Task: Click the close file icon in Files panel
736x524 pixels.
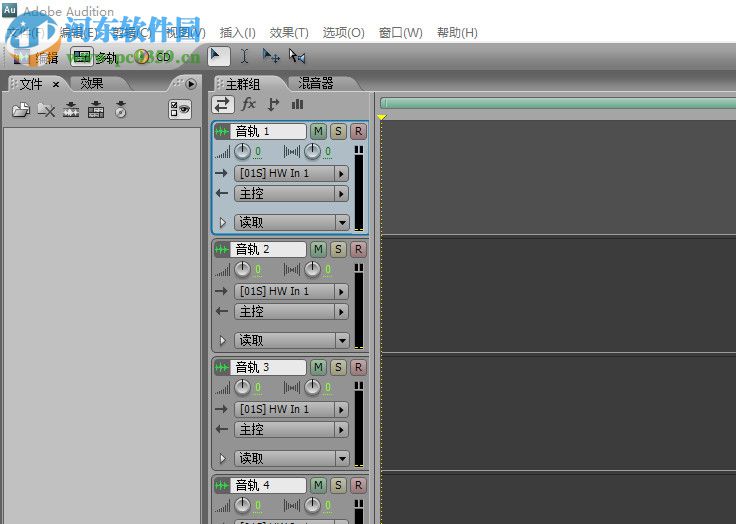Action: [x=46, y=110]
